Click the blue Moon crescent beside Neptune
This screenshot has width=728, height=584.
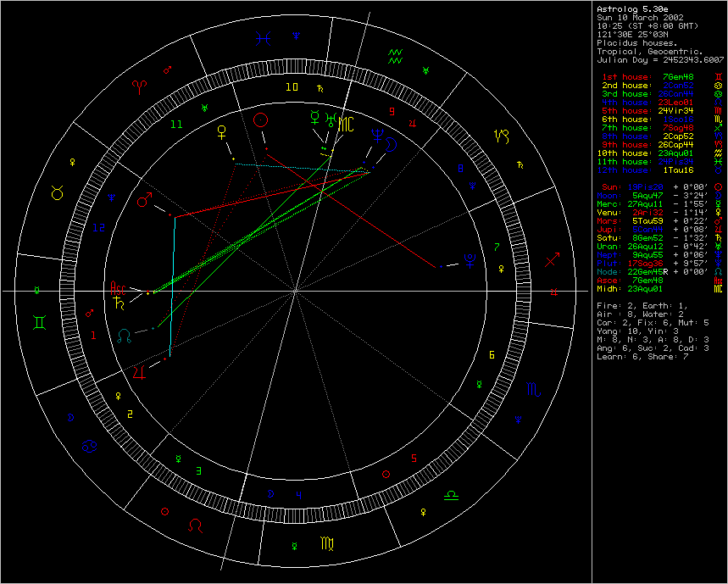click(x=391, y=144)
